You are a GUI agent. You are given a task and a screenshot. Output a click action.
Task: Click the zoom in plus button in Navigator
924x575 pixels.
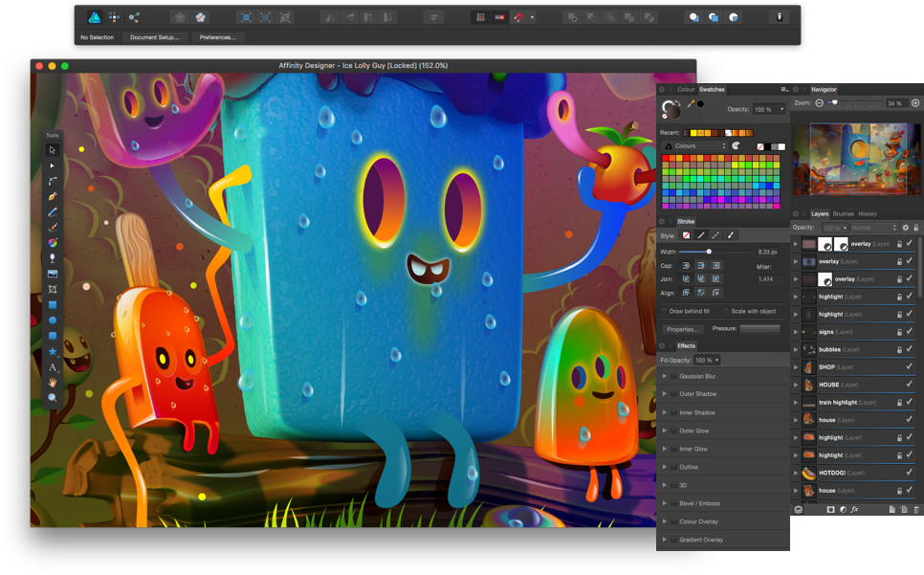coord(914,103)
